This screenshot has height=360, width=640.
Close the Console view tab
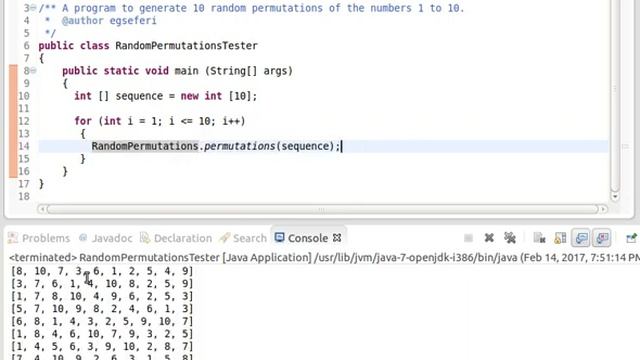point(337,238)
